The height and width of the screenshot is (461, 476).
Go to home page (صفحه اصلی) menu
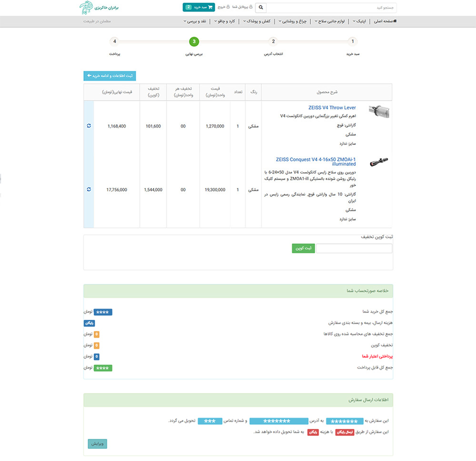pyautogui.click(x=385, y=21)
